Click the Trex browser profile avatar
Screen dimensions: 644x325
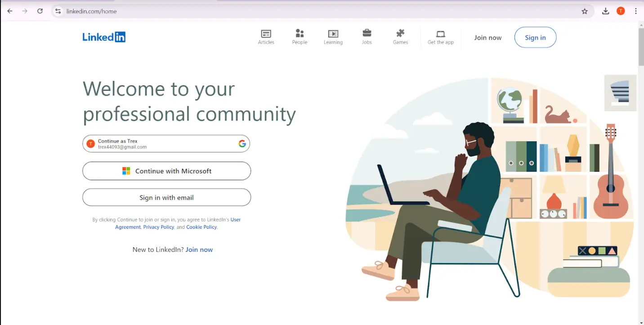point(621,10)
